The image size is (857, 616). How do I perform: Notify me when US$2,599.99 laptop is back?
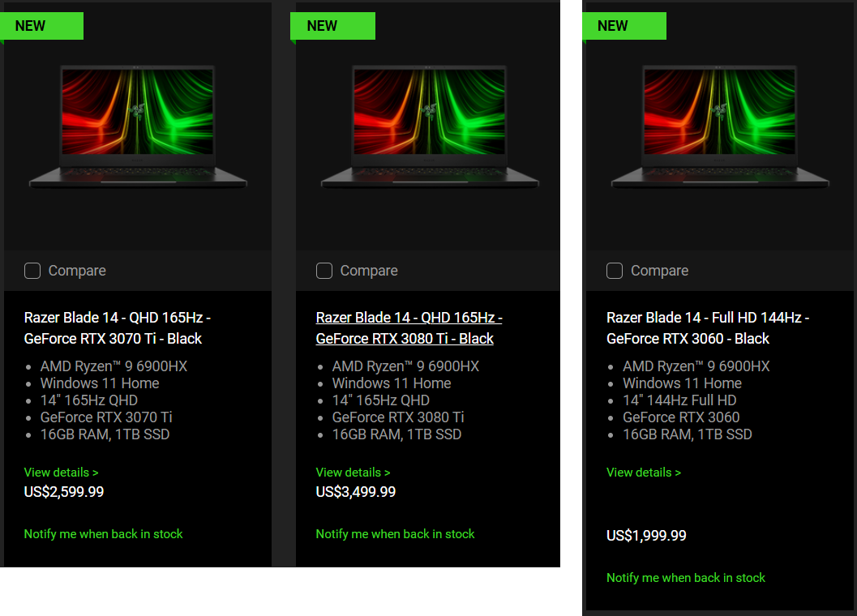tap(103, 534)
